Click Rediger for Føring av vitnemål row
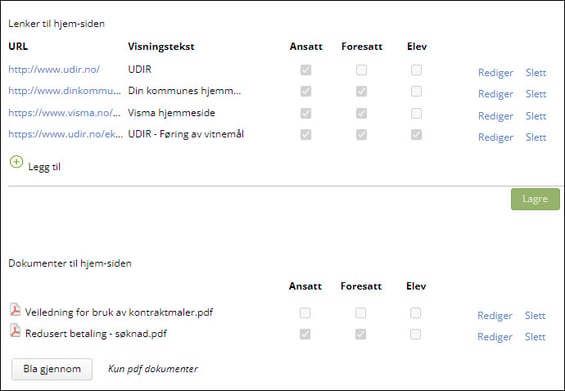Screen dimensions: 565x391 [495, 138]
